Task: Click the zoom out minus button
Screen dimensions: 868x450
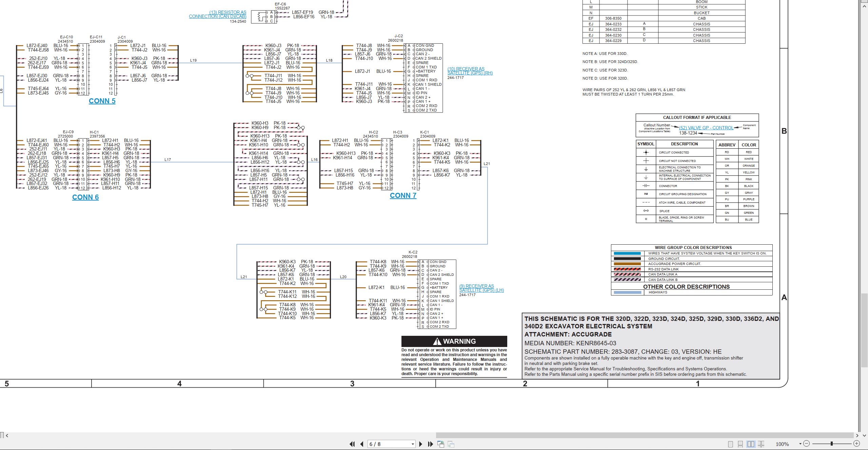Action: (x=807, y=444)
